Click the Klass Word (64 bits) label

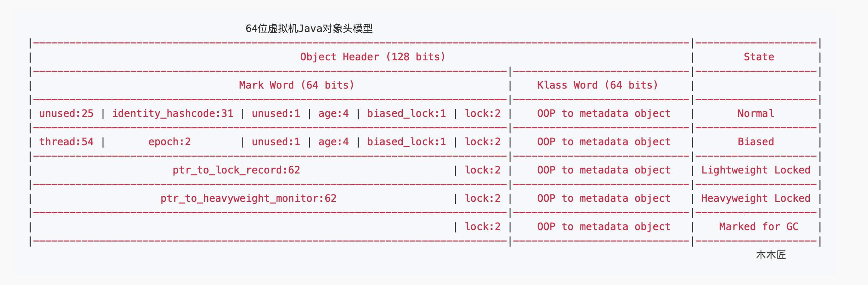tap(598, 85)
